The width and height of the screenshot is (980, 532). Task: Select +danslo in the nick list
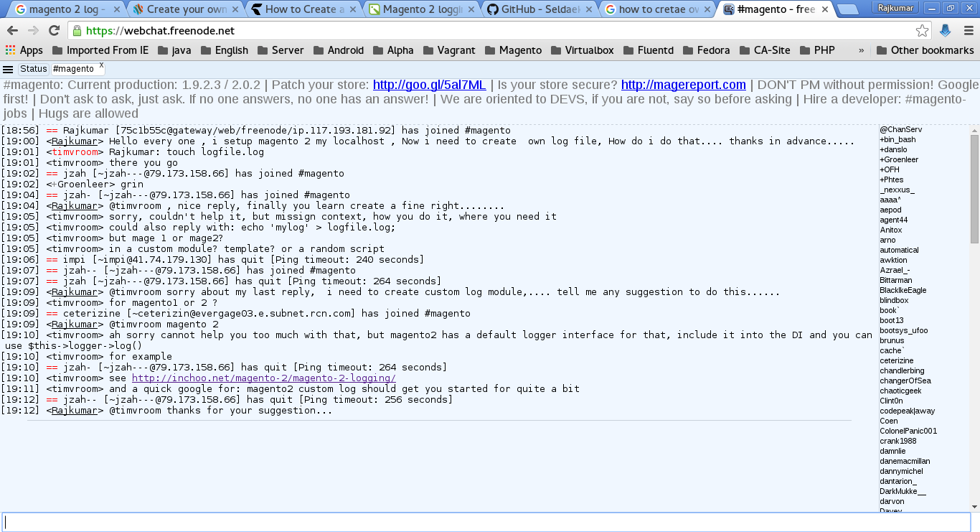894,149
